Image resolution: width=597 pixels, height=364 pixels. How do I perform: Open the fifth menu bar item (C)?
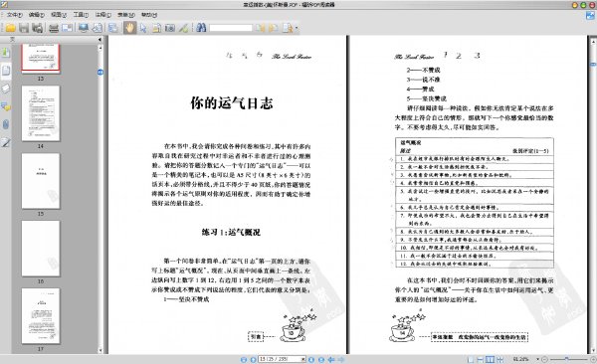[x=103, y=15]
